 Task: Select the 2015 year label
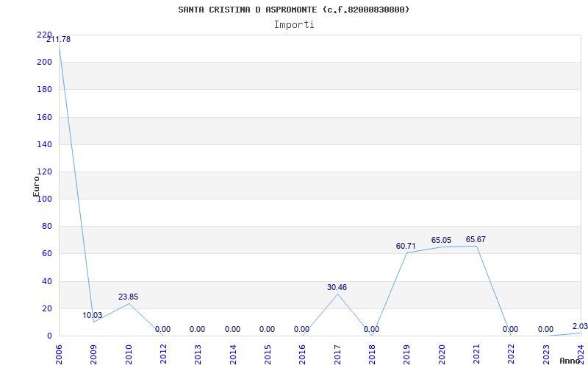(x=268, y=355)
